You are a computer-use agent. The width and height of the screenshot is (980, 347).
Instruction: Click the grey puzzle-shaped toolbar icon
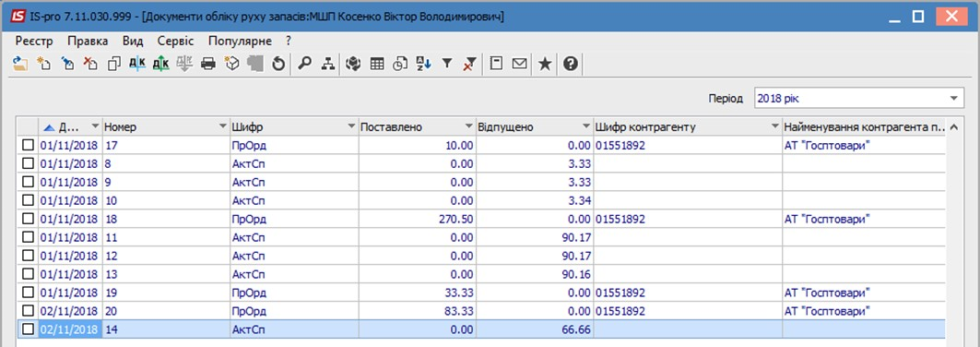255,64
